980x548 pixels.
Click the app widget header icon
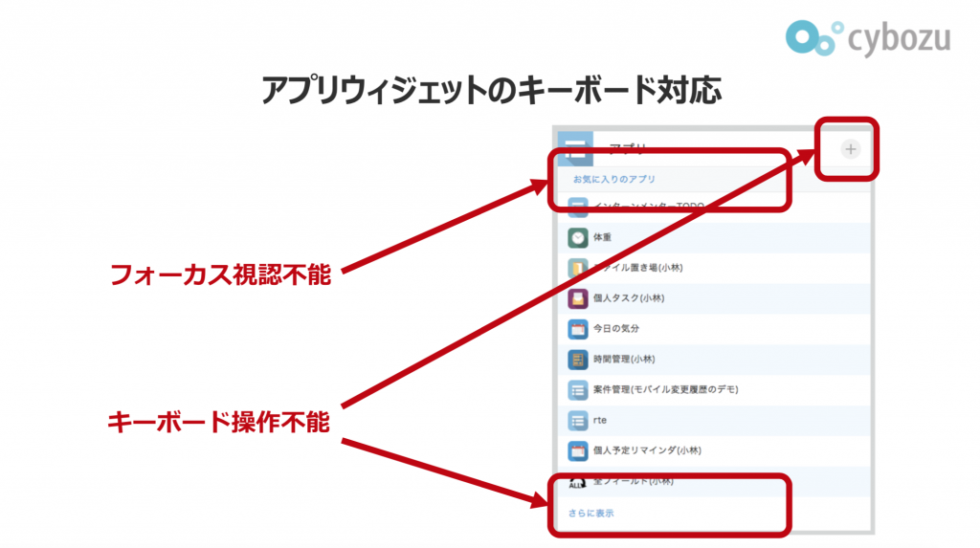tap(575, 149)
